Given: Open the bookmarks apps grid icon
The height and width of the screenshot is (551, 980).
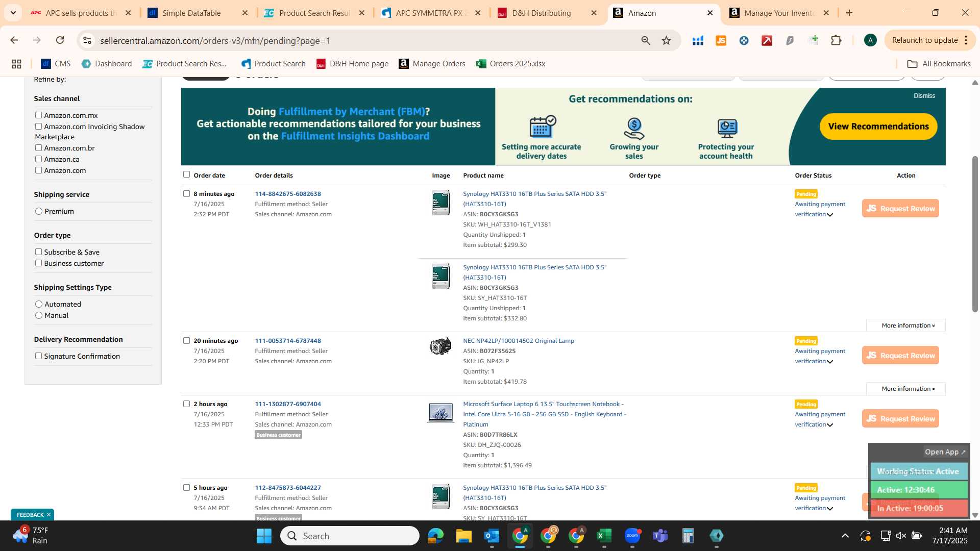Looking at the screenshot, I should (16, 64).
